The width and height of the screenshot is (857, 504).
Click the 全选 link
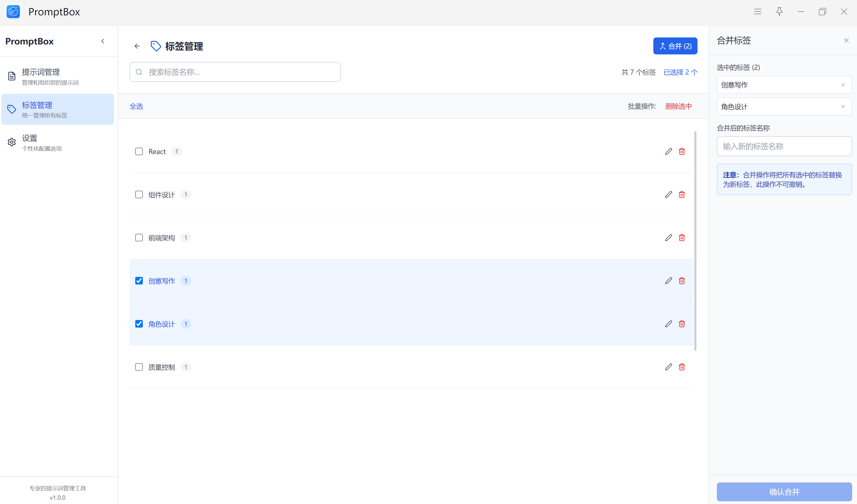pos(136,106)
